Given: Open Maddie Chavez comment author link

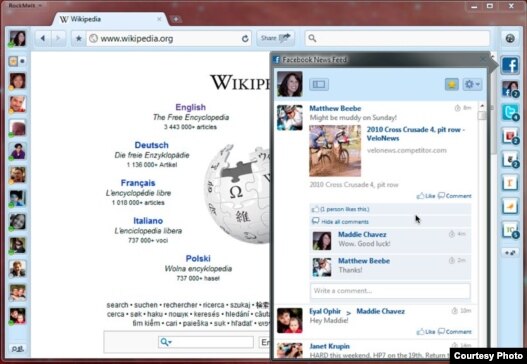Looking at the screenshot, I should pos(362,234).
